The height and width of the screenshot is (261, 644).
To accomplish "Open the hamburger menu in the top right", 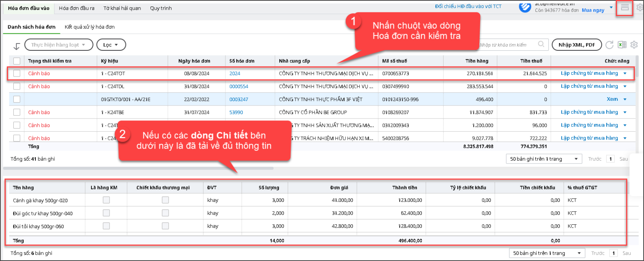I will [x=624, y=8].
